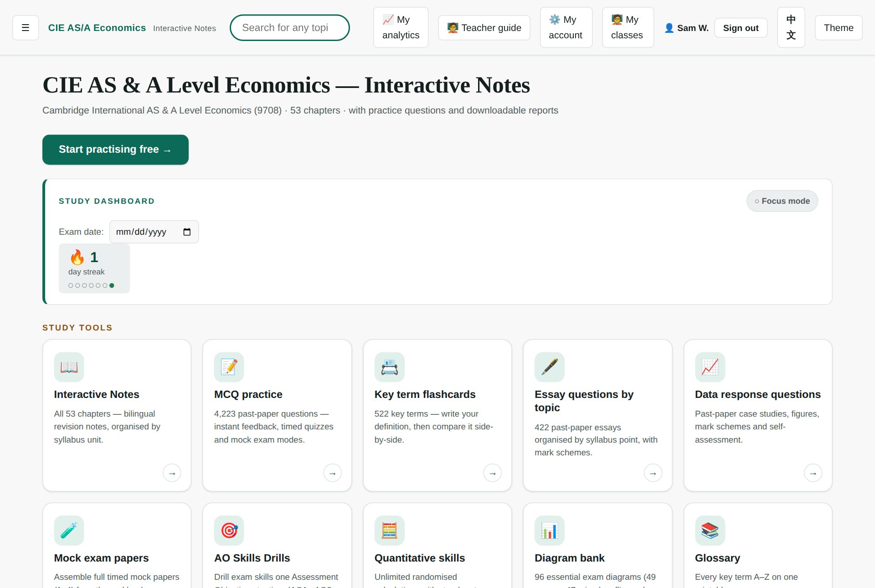Click Sign out
875x588 pixels.
pyautogui.click(x=741, y=28)
